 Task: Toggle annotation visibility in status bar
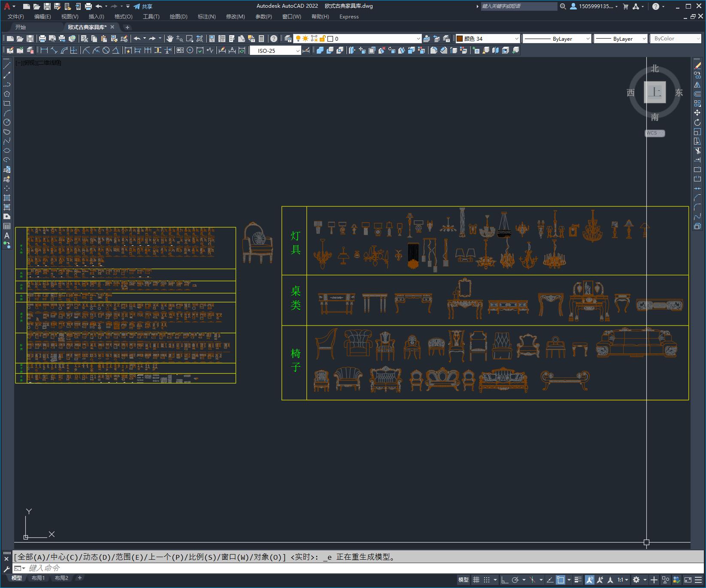[590, 580]
